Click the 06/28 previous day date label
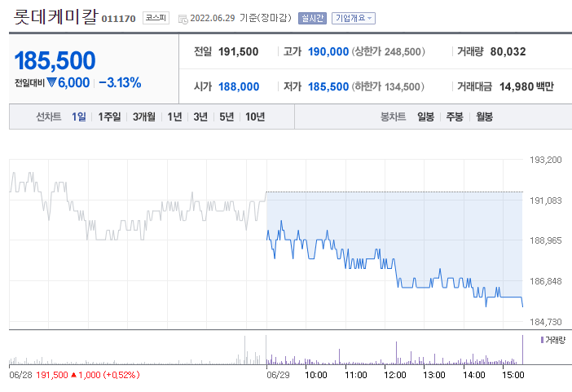572x392 pixels. (x=20, y=375)
